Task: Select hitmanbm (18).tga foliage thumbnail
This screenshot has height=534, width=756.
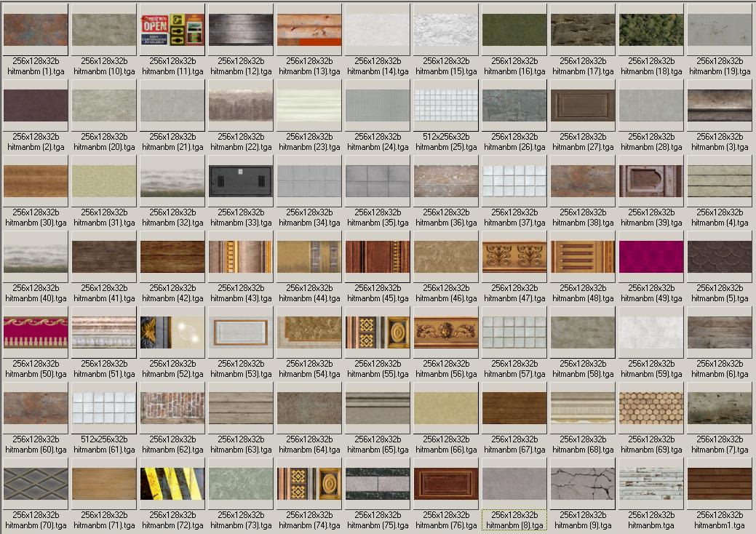Action: click(x=651, y=30)
